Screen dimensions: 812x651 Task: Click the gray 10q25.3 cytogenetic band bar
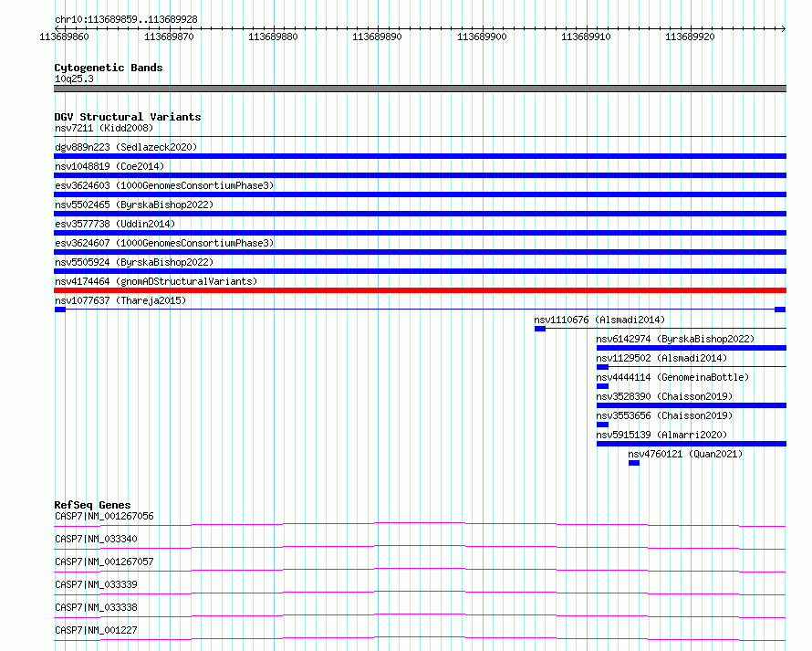point(420,89)
